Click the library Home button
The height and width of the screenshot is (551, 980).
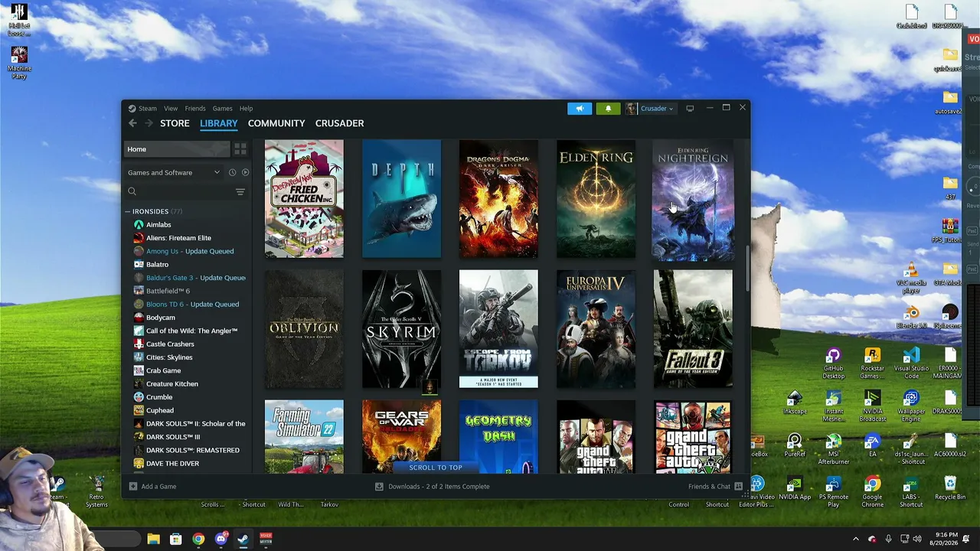pyautogui.click(x=177, y=149)
